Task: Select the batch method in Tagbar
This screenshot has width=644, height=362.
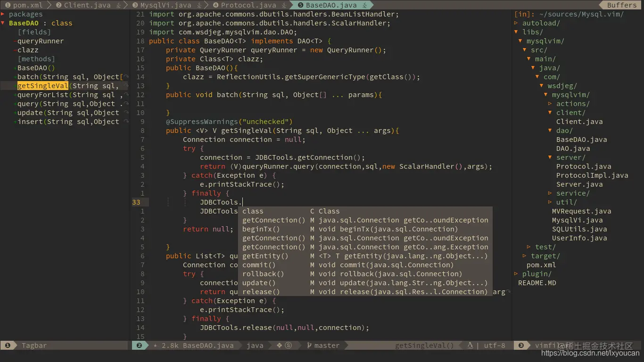Action: pos(70,77)
